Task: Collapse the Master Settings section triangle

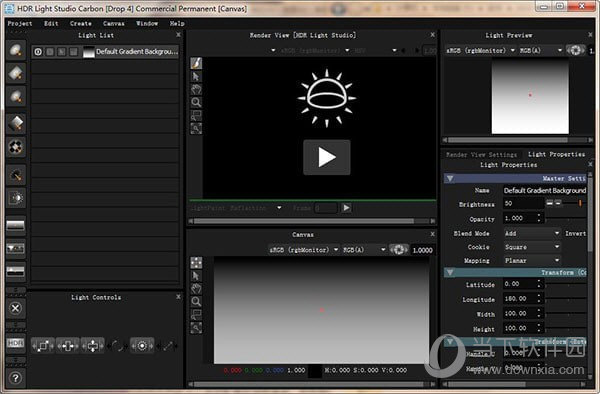Action: (450, 179)
